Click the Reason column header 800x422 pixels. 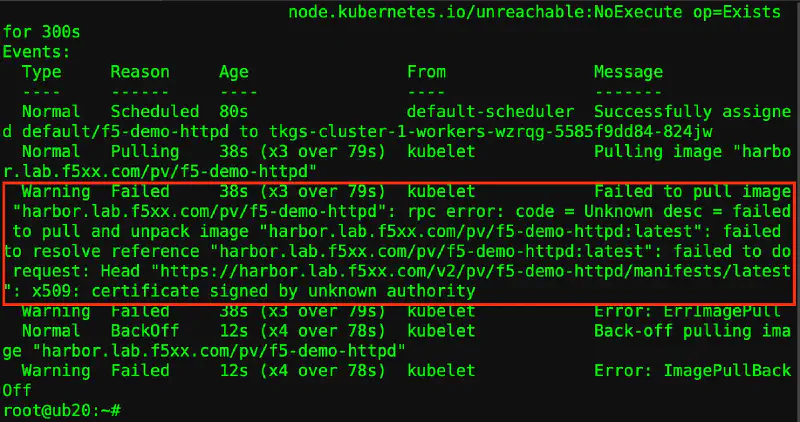coord(139,71)
